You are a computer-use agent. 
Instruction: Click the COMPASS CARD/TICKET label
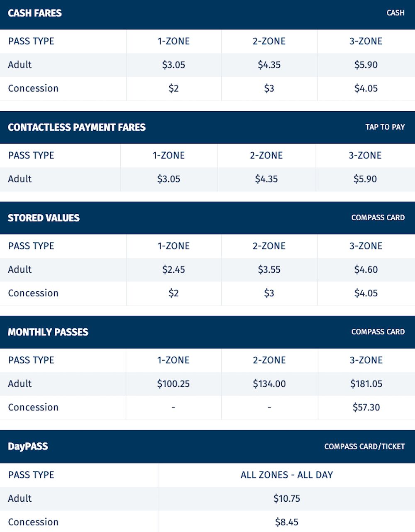pos(364,447)
